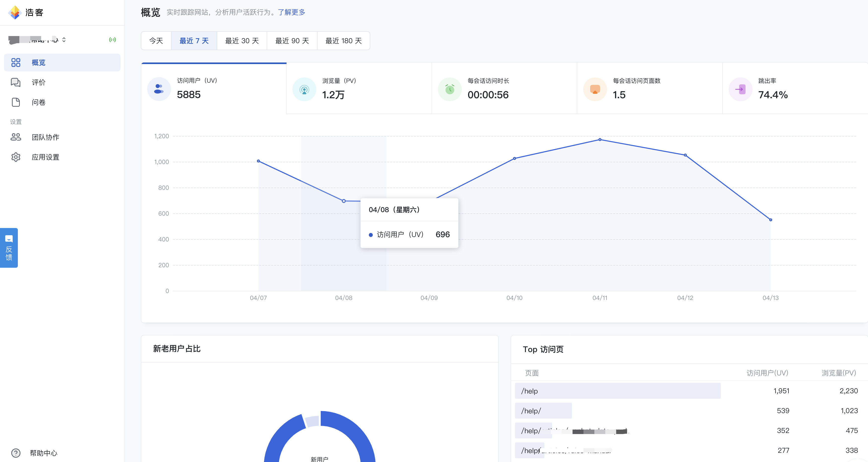
Task: Open 团队协作 settings
Action: pyautogui.click(x=62, y=137)
